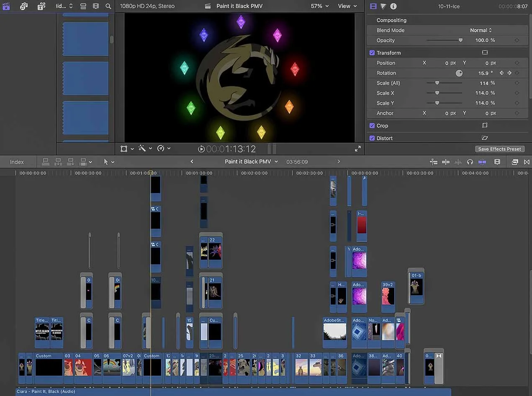
Task: Show the Photos and Audio sidebar
Action: click(x=24, y=6)
